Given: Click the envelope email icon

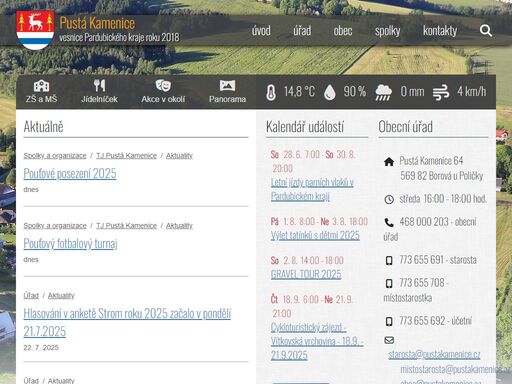Looking at the screenshot, I should (389, 340).
